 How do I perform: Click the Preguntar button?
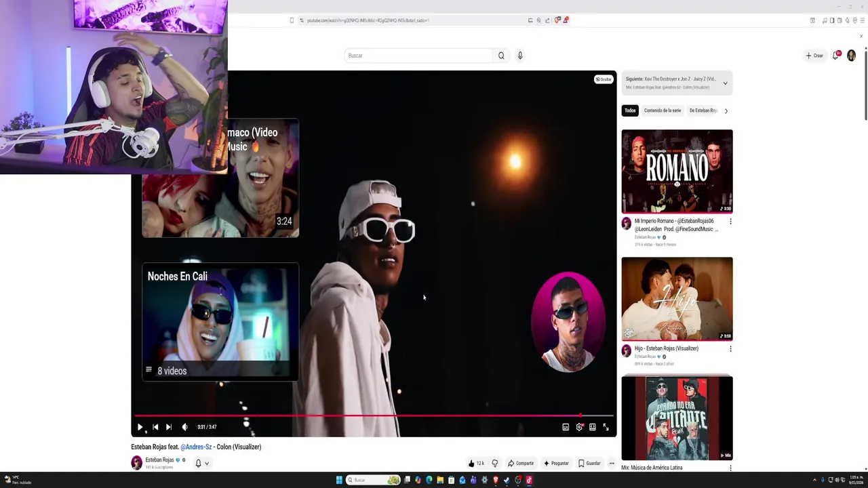tap(556, 464)
